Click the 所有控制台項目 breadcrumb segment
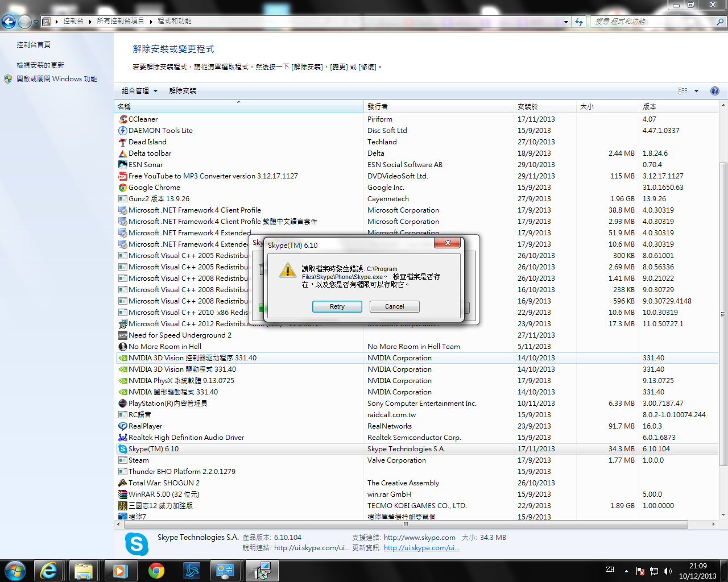Screen dimensions: 728x582 click(120, 21)
